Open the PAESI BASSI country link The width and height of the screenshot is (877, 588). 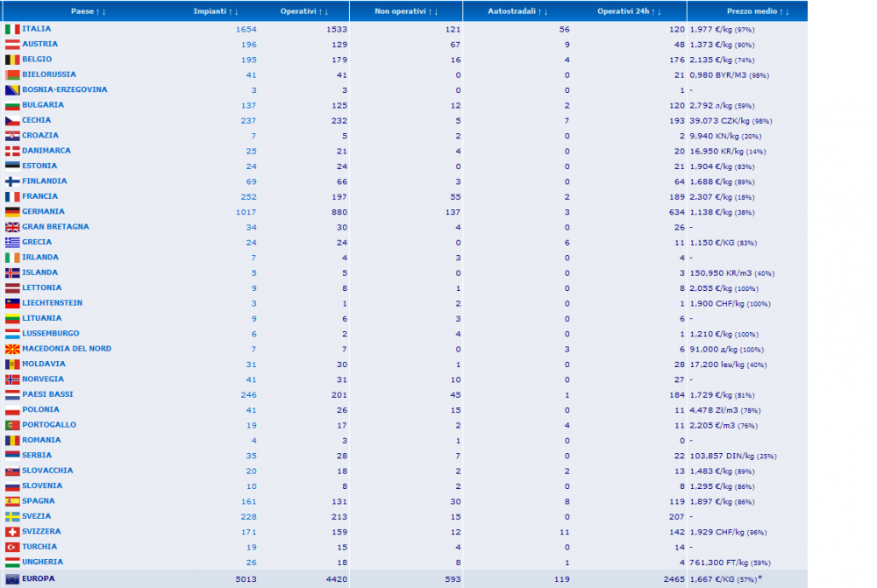(47, 394)
